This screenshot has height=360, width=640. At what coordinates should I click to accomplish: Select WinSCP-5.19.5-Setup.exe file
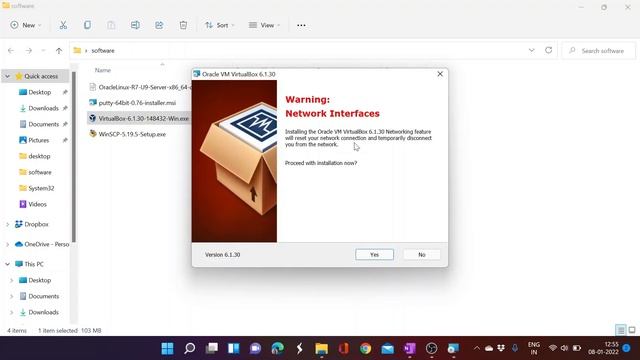pos(132,134)
